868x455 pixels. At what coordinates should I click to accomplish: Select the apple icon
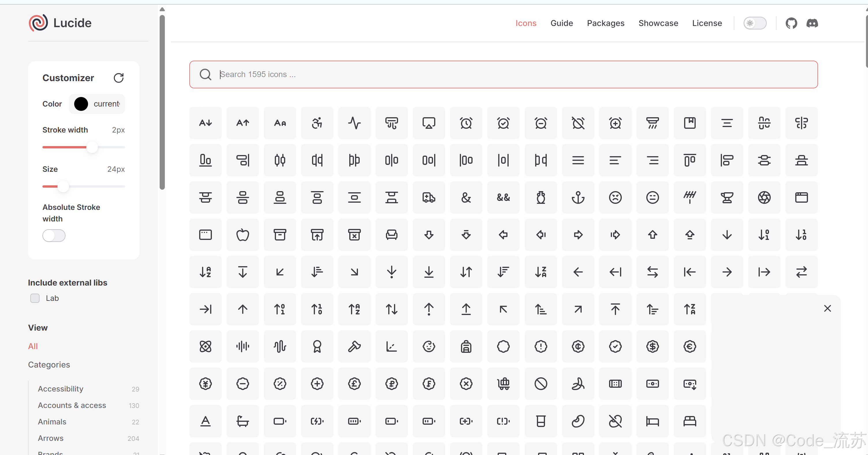coord(242,235)
